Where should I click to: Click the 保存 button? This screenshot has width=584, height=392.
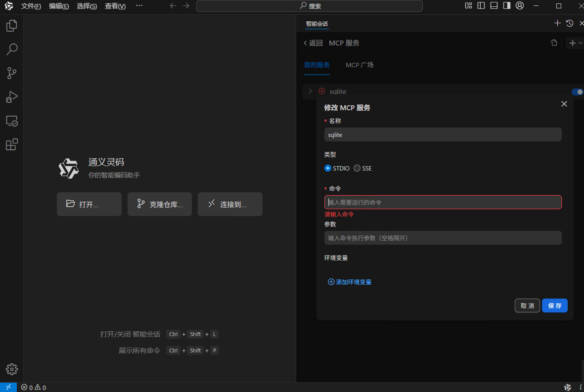pos(554,305)
